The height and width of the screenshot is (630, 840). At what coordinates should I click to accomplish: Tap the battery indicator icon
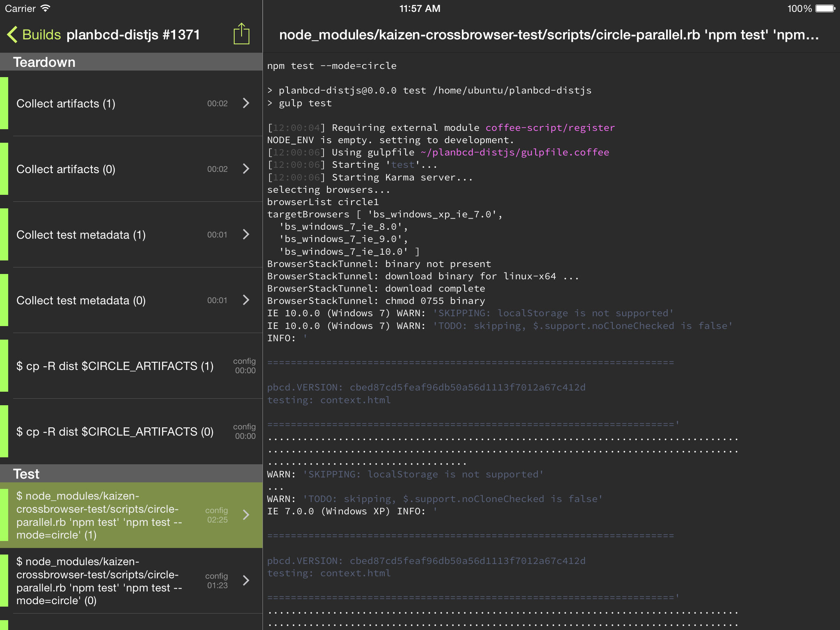point(825,9)
